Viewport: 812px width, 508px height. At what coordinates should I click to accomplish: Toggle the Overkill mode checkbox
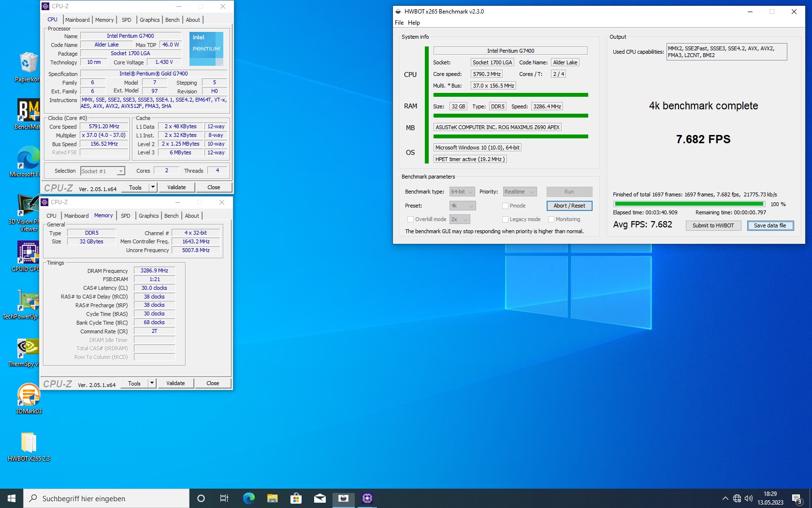410,219
